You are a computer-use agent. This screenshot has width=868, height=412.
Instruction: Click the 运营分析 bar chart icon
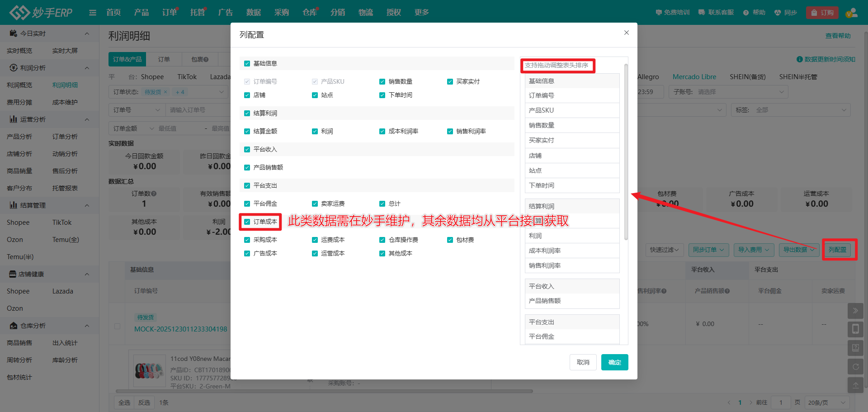point(14,119)
